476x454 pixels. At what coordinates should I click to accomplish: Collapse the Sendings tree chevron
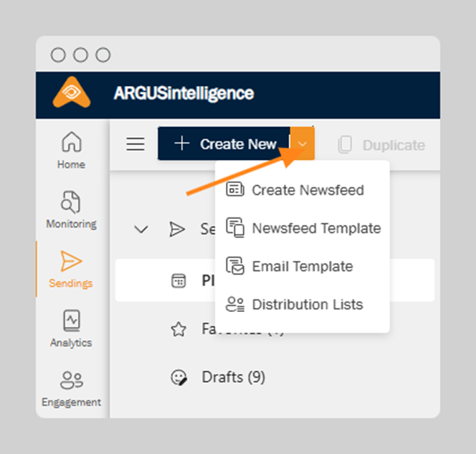coord(141,230)
